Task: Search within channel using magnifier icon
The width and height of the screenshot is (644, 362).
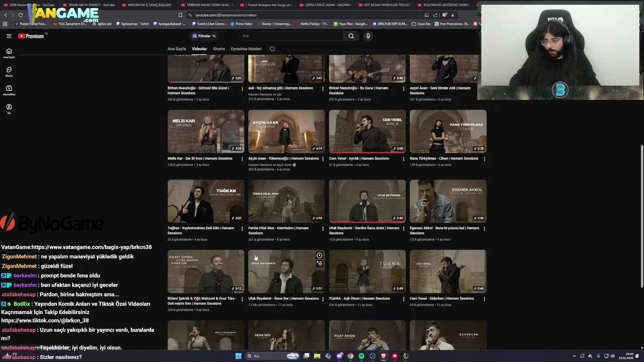Action: pyautogui.click(x=272, y=49)
